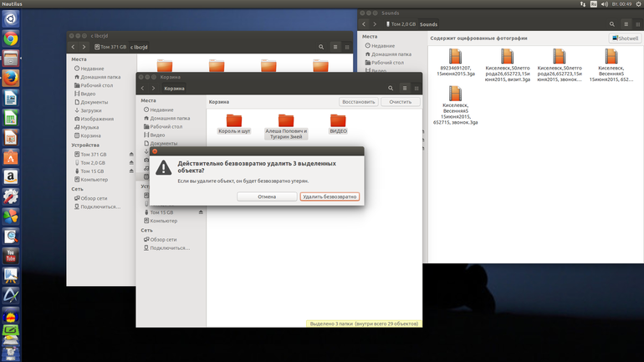
Task: Open the system gear menu
Action: (639, 4)
